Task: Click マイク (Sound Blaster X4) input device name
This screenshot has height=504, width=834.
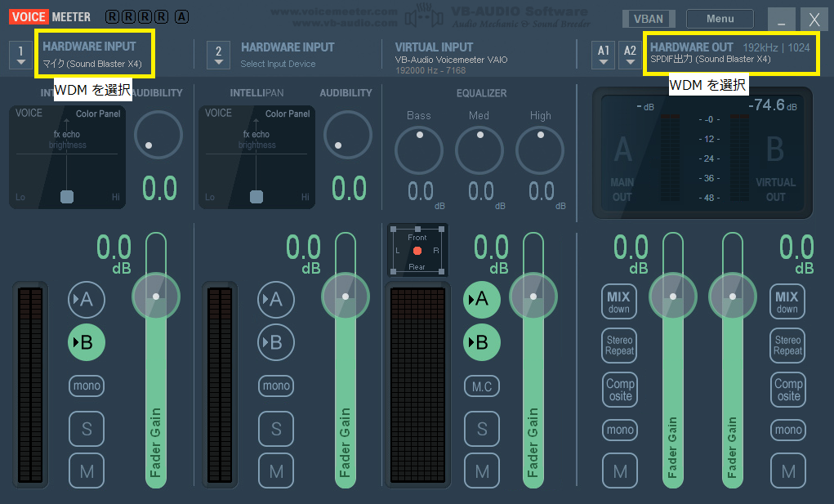Action: [92, 64]
